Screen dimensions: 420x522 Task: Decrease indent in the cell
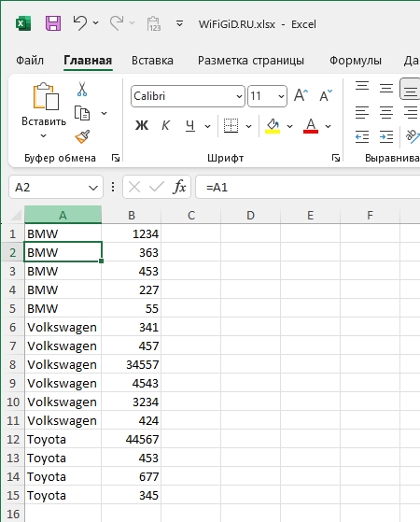tap(362, 136)
